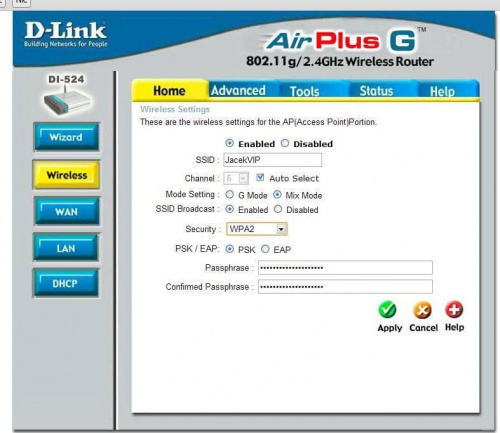
Task: Expand the Security WPA2 dropdown
Action: coord(257,229)
